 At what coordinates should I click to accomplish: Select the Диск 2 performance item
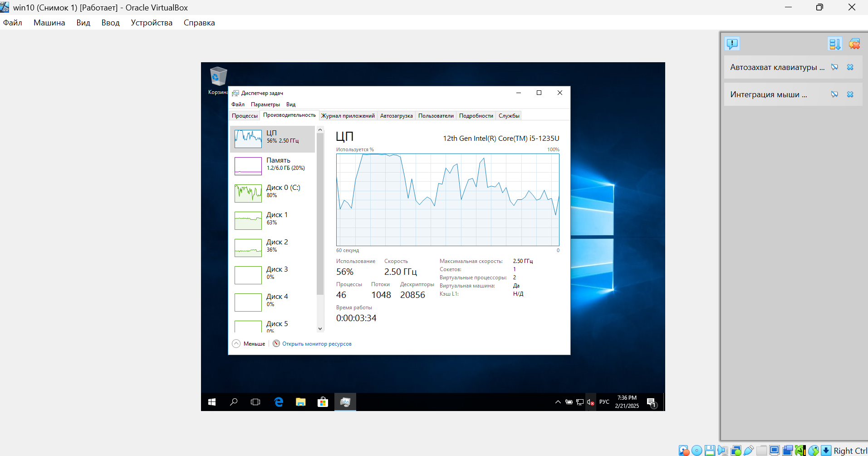point(273,248)
